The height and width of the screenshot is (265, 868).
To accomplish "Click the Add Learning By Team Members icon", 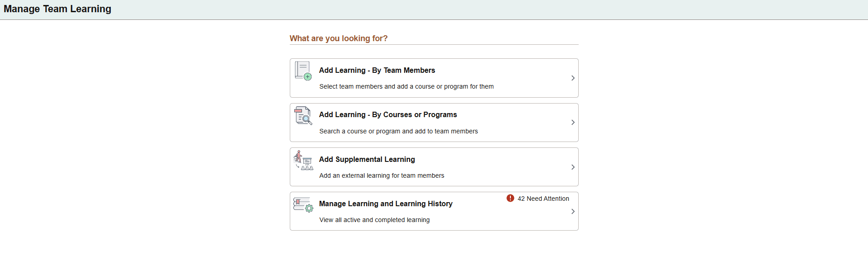I will 303,71.
